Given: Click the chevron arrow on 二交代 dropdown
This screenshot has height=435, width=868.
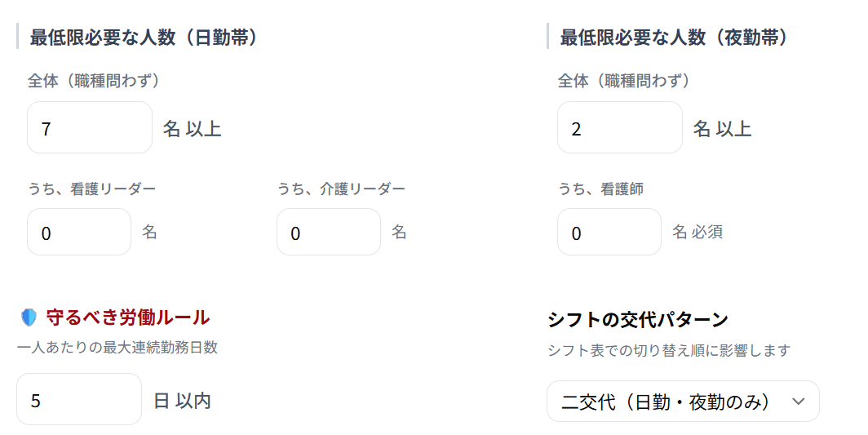Looking at the screenshot, I should [x=799, y=402].
